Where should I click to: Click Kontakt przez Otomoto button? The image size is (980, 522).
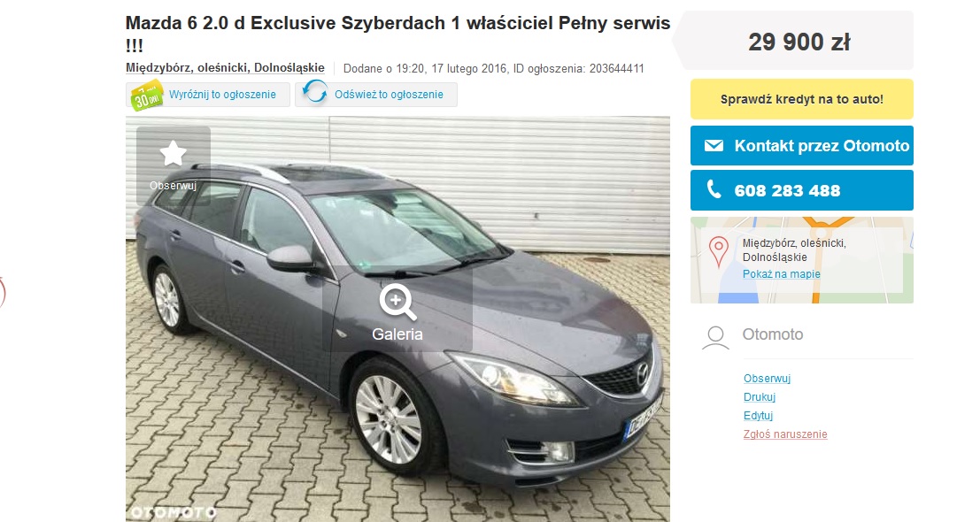coord(802,145)
